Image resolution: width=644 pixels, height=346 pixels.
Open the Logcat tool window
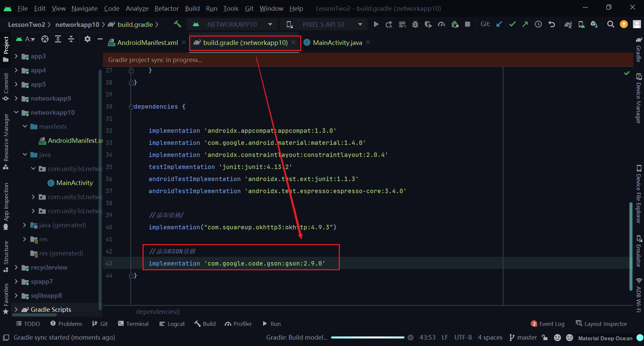point(172,324)
